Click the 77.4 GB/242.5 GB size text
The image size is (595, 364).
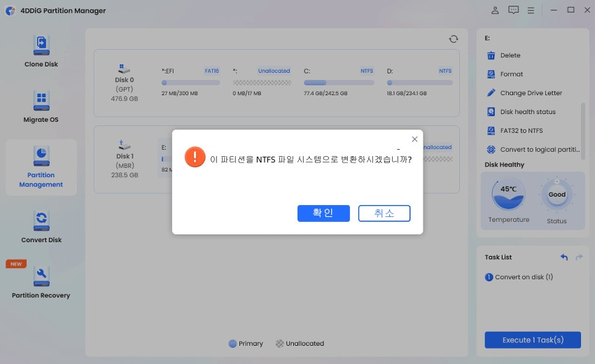[325, 93]
